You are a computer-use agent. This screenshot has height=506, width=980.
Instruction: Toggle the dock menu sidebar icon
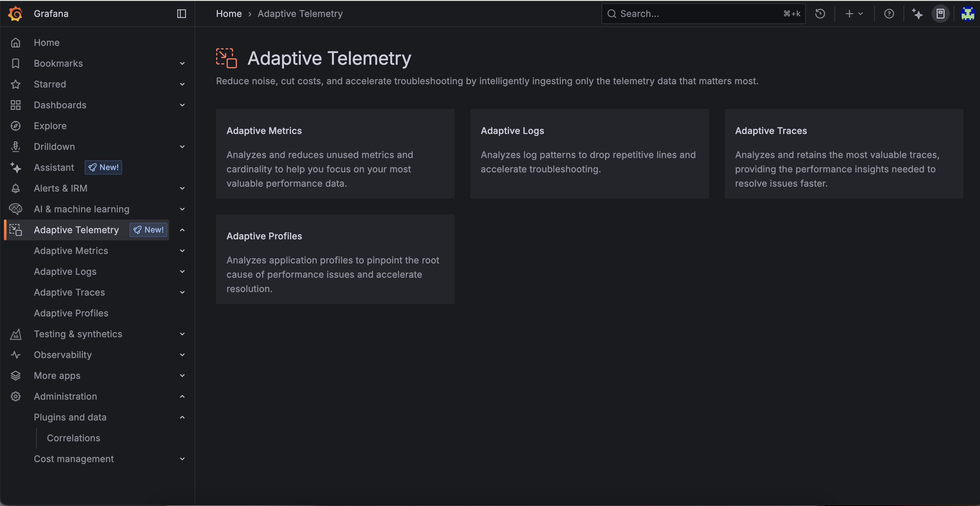coord(182,14)
